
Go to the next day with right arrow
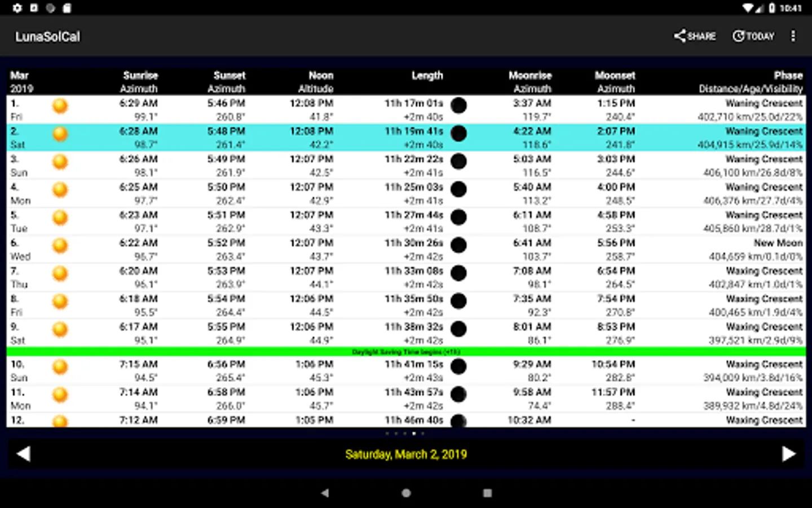tap(789, 454)
